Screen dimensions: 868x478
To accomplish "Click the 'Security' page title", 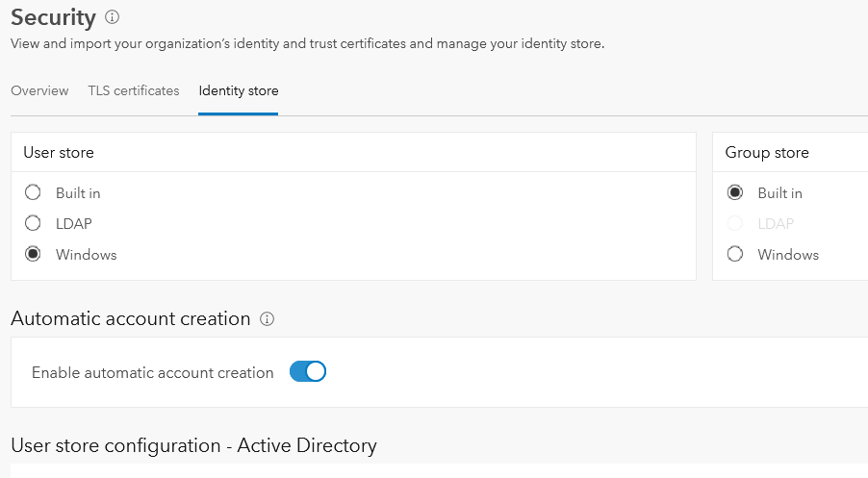I will pos(53,17).
